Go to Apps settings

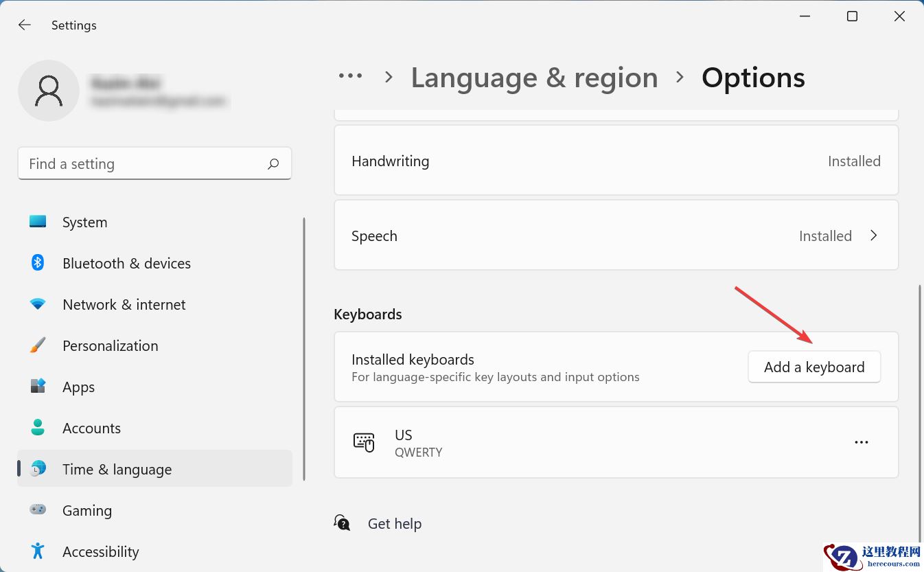click(x=78, y=387)
